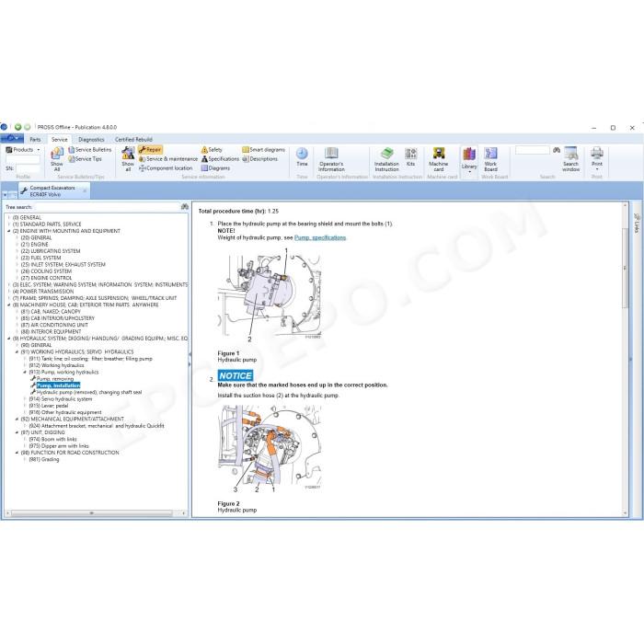Viewport: 644px width, 644px height.
Task: Open Service & maintenance section
Action: pyautogui.click(x=168, y=159)
